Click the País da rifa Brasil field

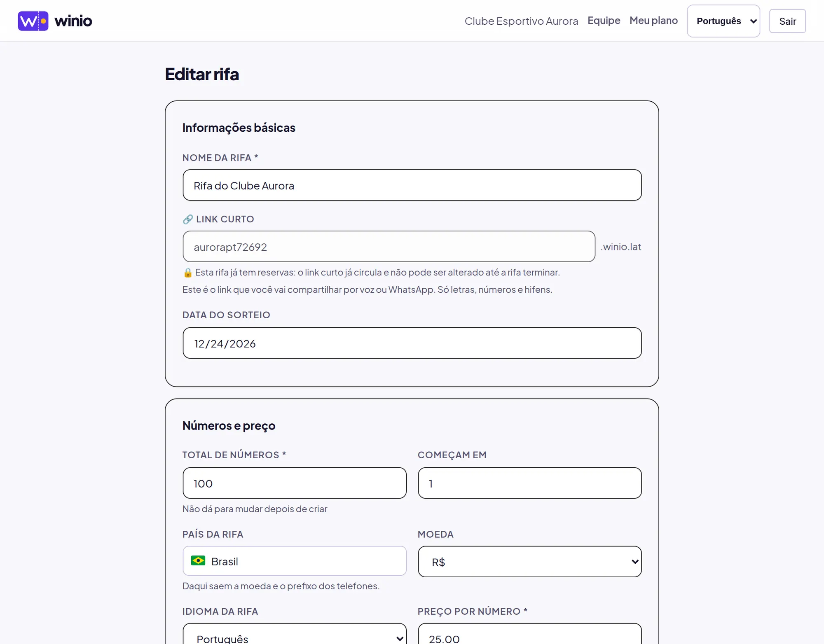pyautogui.click(x=295, y=561)
